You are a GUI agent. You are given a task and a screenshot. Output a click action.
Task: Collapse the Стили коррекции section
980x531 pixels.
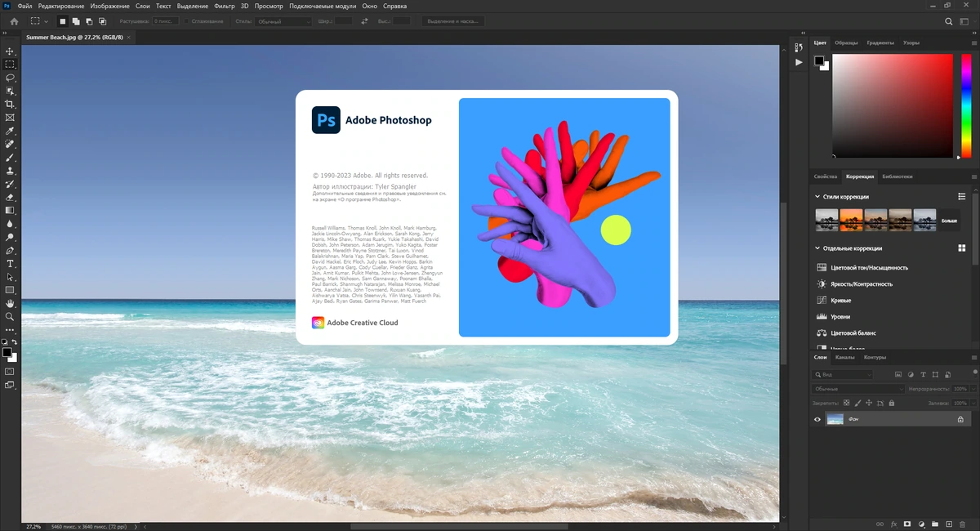(x=817, y=197)
